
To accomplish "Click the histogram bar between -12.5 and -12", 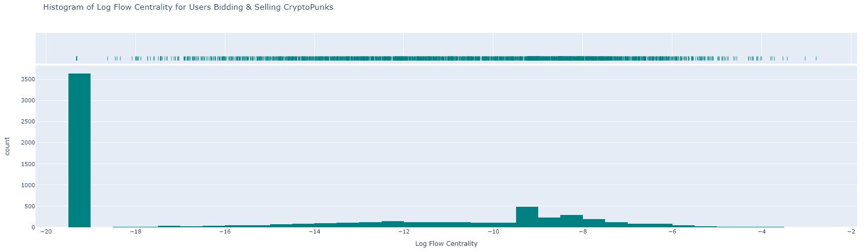I will (393, 224).
